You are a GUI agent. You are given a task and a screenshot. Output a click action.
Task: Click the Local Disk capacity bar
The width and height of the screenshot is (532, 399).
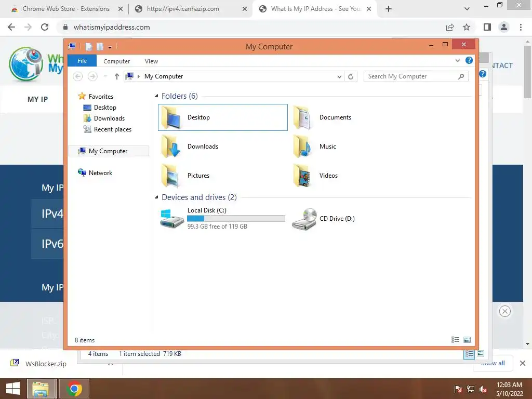pyautogui.click(x=236, y=219)
